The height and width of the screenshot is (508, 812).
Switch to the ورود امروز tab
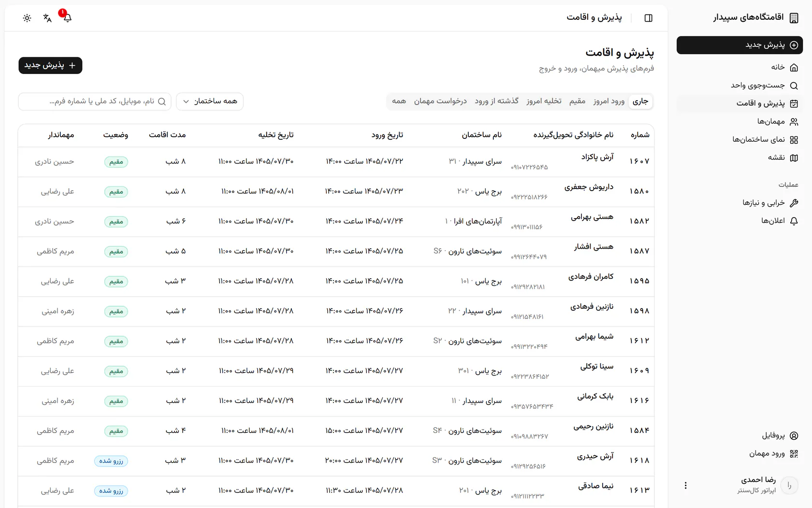tap(609, 101)
